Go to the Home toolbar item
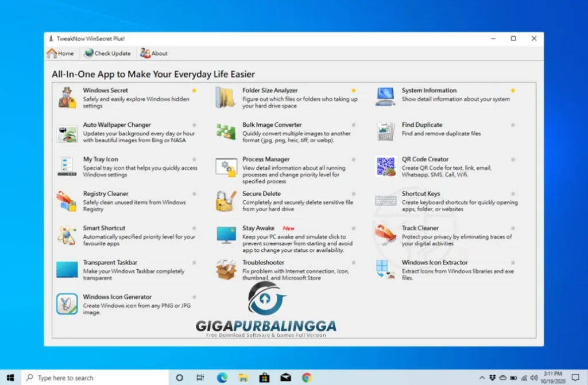588x385 pixels. [60, 53]
